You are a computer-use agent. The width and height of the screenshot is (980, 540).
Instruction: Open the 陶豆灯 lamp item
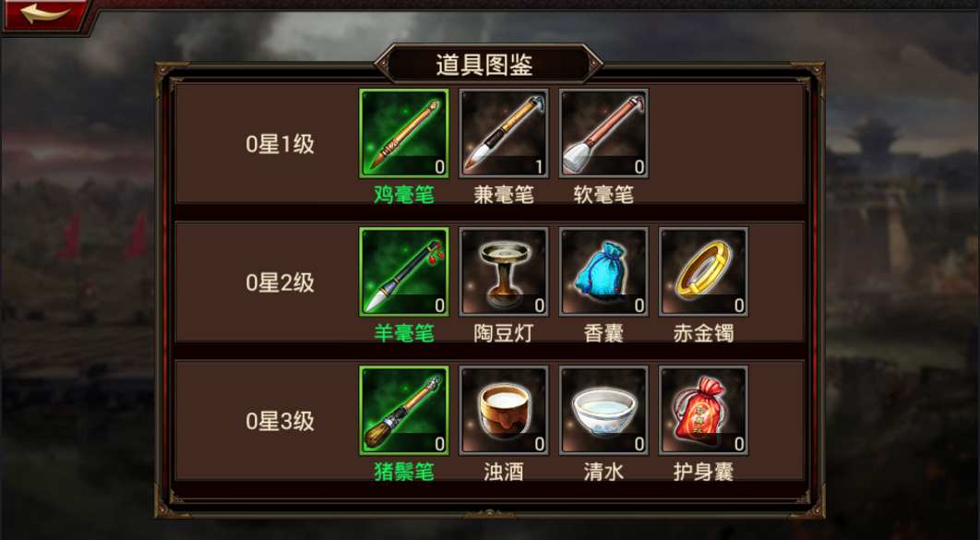(504, 272)
